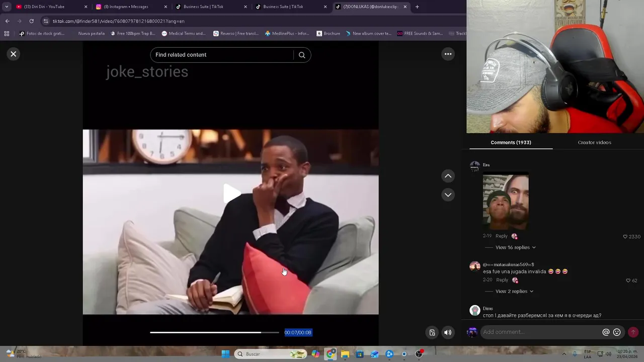
Task: Open Esa's profile avatar
Action: coord(474,166)
